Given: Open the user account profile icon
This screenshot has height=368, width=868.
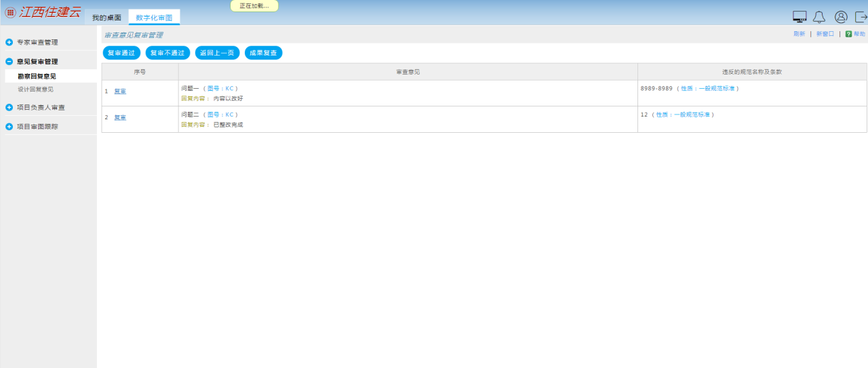Looking at the screenshot, I should coord(841,17).
